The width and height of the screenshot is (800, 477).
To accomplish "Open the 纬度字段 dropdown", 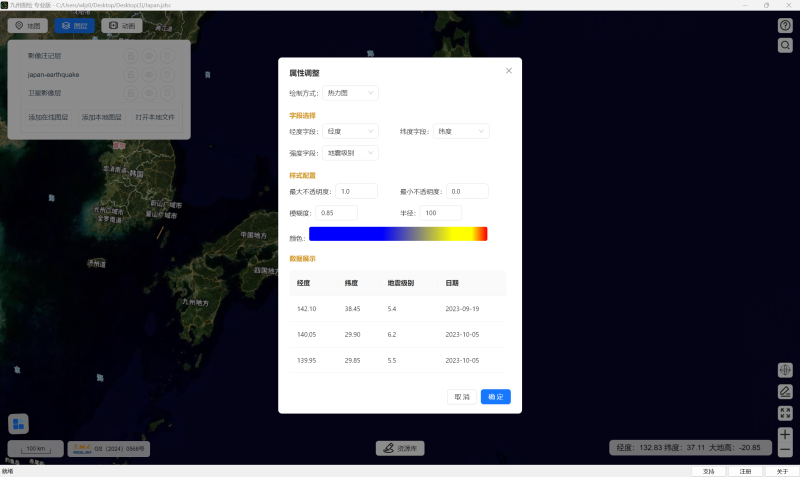I will pos(461,131).
